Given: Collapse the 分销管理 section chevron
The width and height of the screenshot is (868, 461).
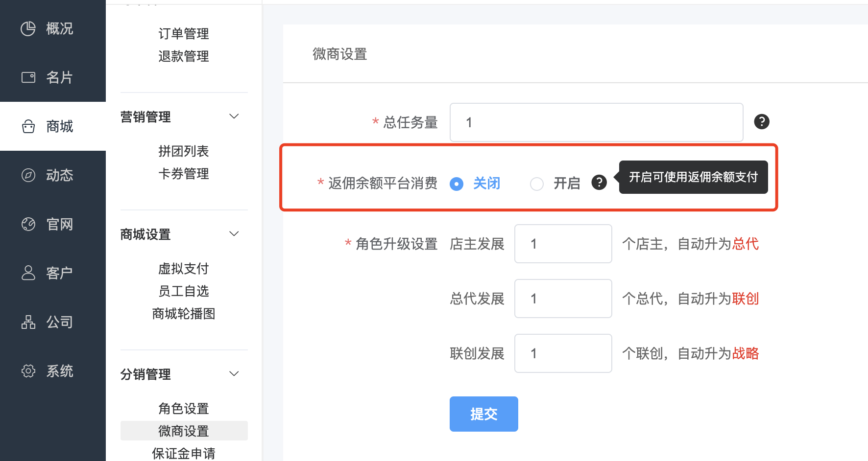Looking at the screenshot, I should 234,374.
